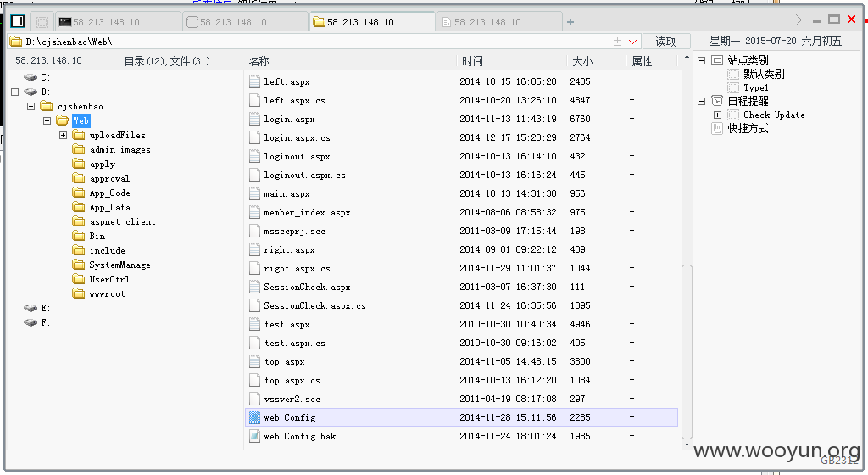This screenshot has width=868, height=475.
Task: Select the web.Config file icon
Action: tap(254, 417)
